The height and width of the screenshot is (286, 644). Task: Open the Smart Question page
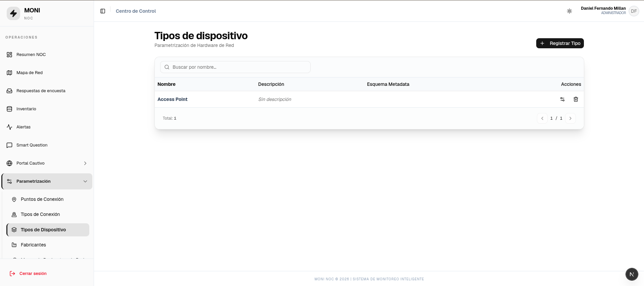point(47,145)
